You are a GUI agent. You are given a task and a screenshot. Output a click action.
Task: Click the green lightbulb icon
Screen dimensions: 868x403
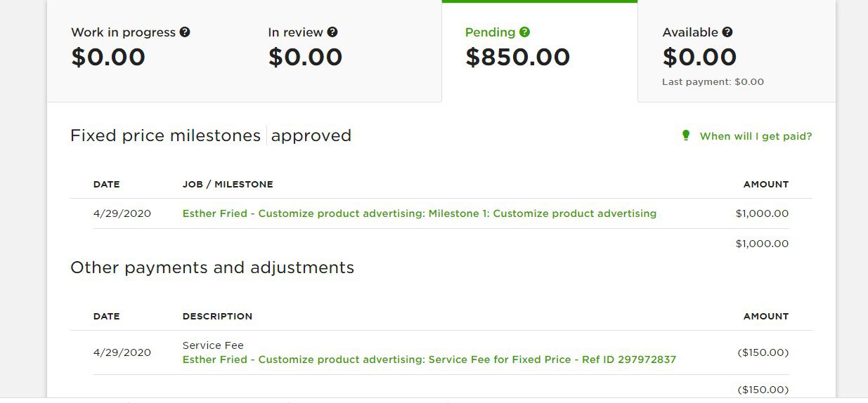(x=686, y=136)
